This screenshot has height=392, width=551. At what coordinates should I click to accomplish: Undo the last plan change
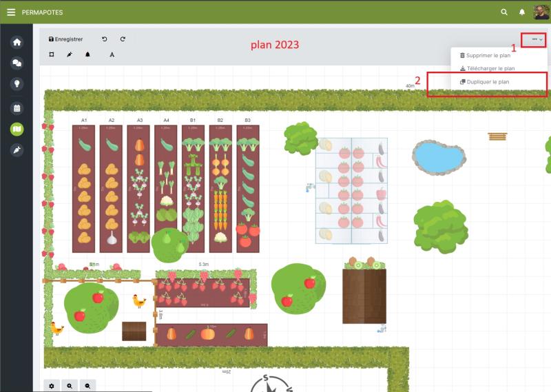coord(105,39)
